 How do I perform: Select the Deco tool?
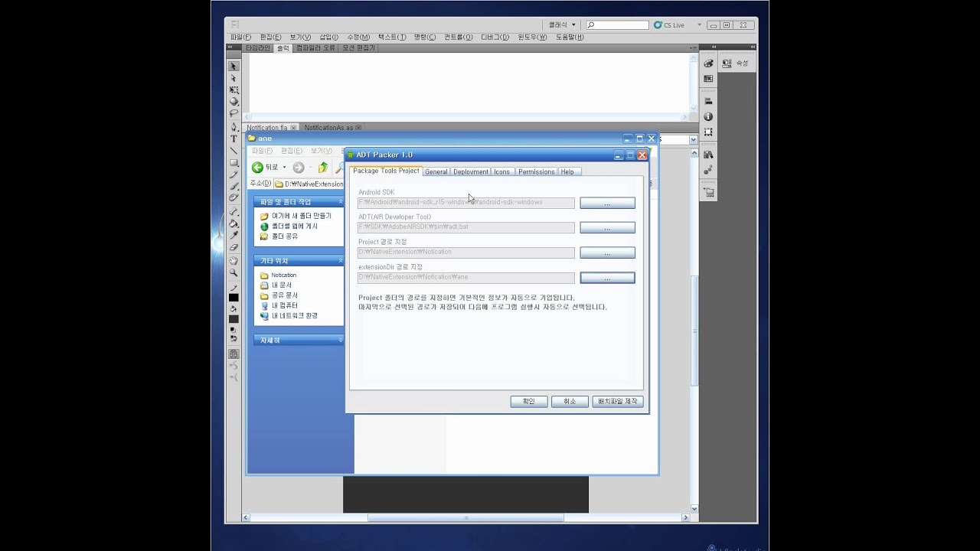coord(234,197)
